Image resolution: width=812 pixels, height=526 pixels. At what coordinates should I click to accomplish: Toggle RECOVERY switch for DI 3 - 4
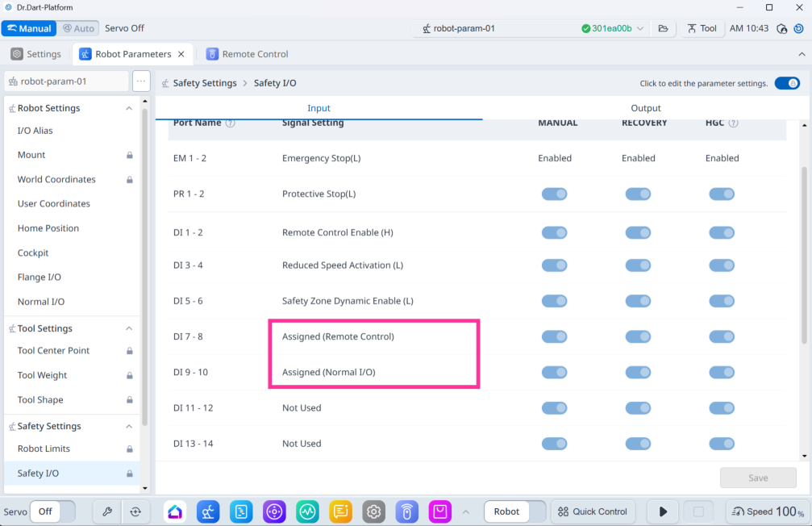[x=638, y=265]
